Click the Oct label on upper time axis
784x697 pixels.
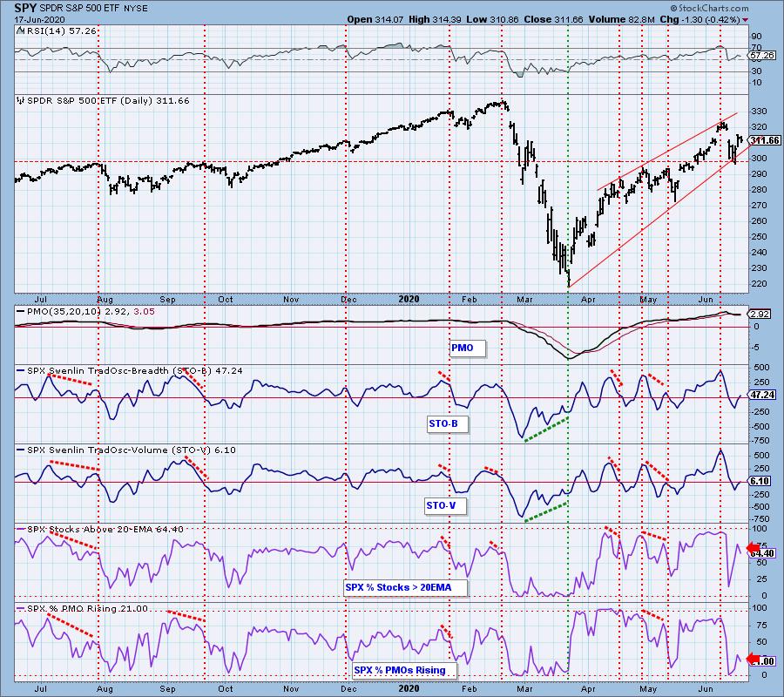[x=226, y=300]
